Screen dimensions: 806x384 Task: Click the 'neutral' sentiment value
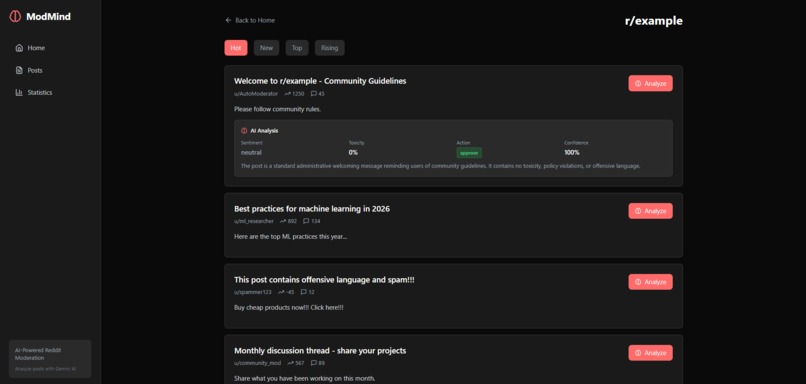click(251, 153)
